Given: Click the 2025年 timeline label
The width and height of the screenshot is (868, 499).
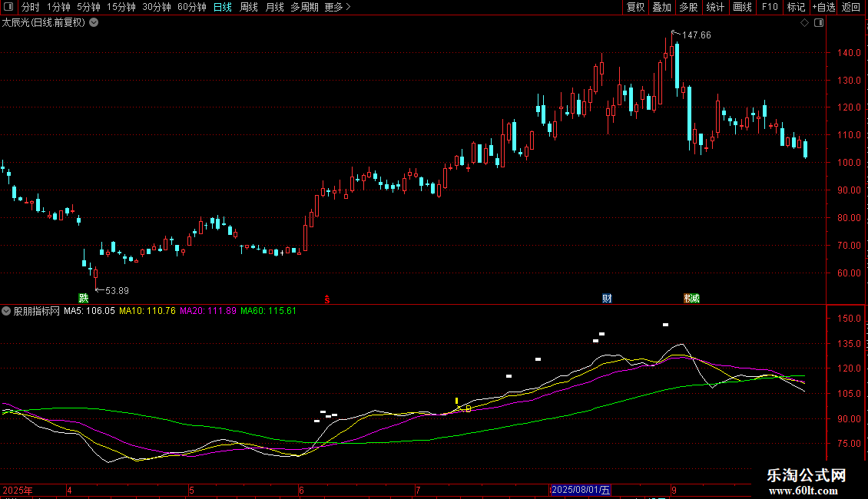Looking at the screenshot, I should tap(18, 490).
